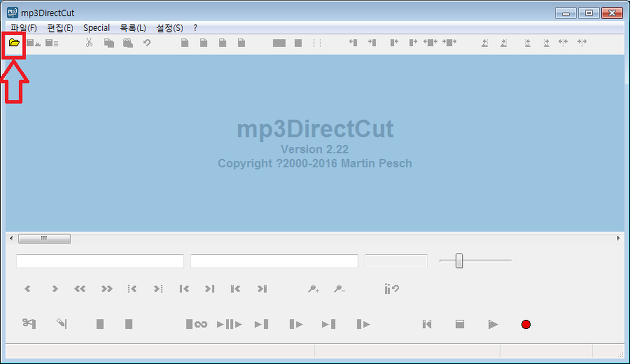Click the small gray field beside the slider
Image resolution: width=630 pixels, height=364 pixels.
point(396,261)
